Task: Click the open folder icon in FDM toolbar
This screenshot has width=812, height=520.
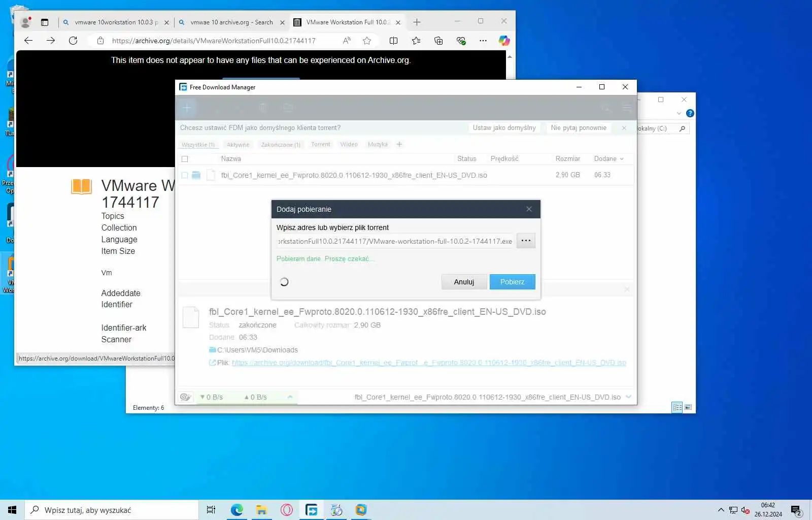Action: pyautogui.click(x=288, y=108)
